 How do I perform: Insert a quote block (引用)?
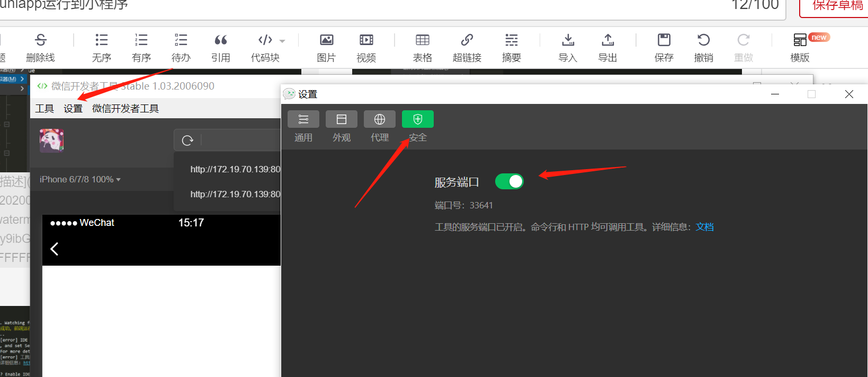coord(221,40)
